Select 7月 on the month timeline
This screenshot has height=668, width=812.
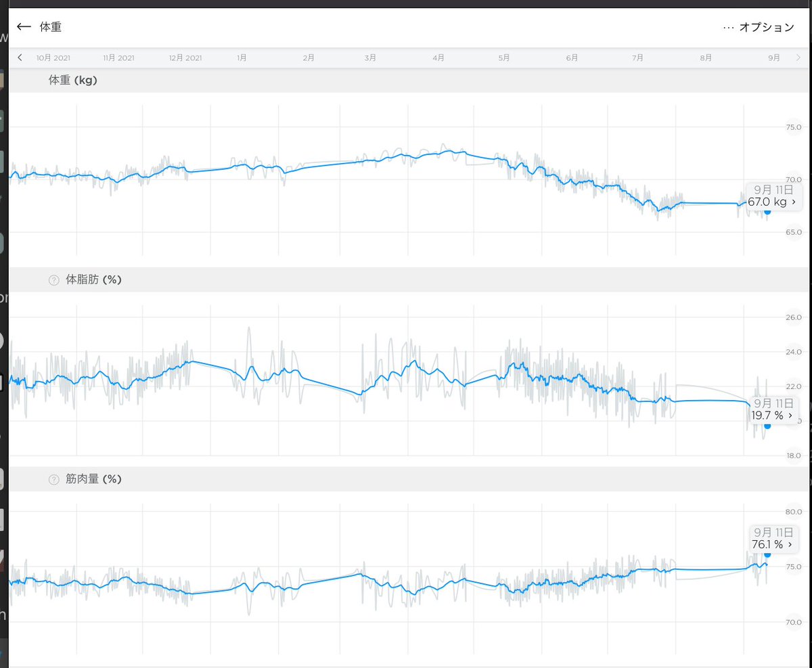[x=637, y=58]
